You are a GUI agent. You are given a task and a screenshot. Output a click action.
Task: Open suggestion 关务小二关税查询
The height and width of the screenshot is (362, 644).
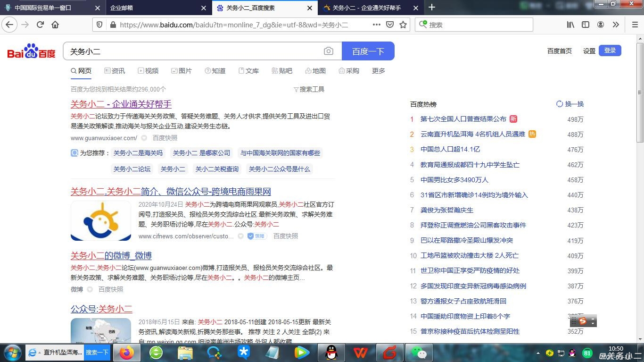click(217, 169)
